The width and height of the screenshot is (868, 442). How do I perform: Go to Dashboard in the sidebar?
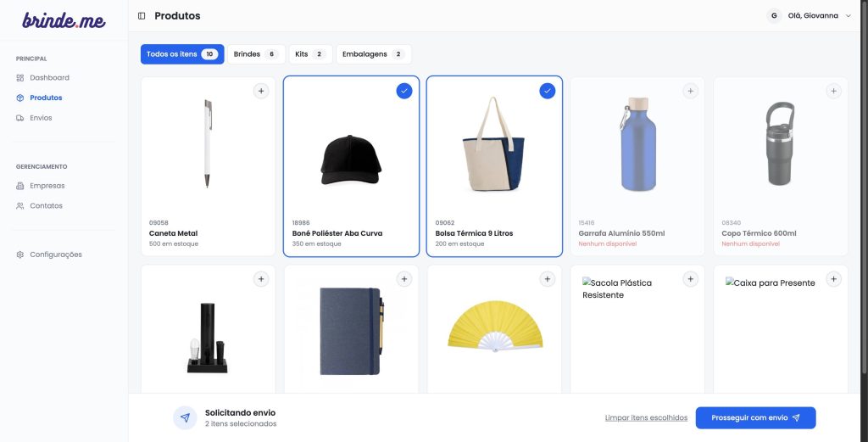[49, 78]
